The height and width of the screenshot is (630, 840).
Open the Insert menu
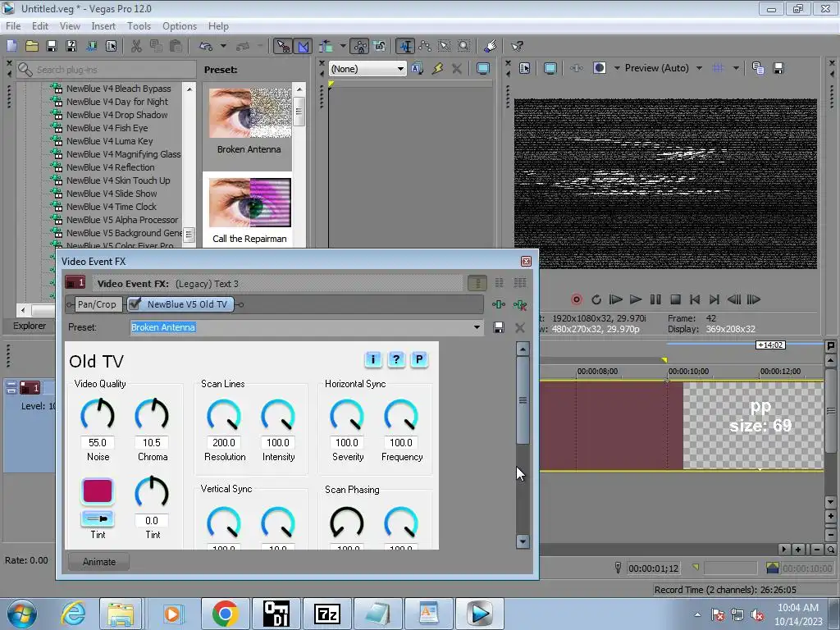(103, 25)
